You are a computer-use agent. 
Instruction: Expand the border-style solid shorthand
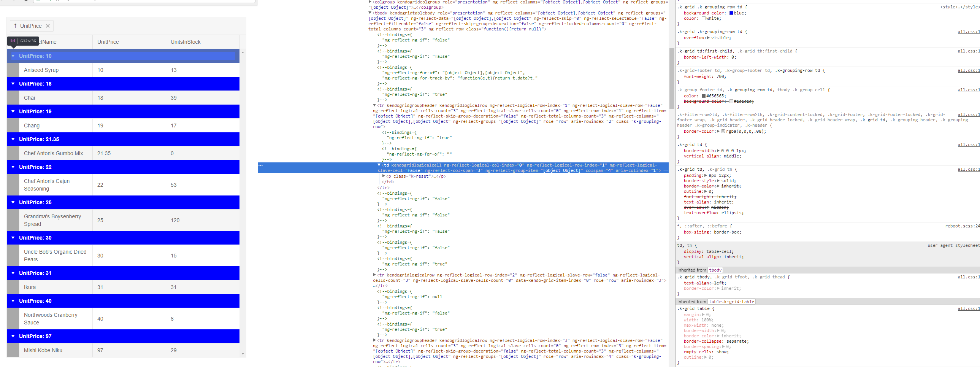point(718,181)
